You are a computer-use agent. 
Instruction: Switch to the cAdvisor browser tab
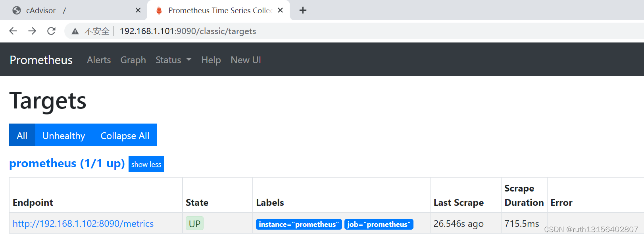coord(73,10)
